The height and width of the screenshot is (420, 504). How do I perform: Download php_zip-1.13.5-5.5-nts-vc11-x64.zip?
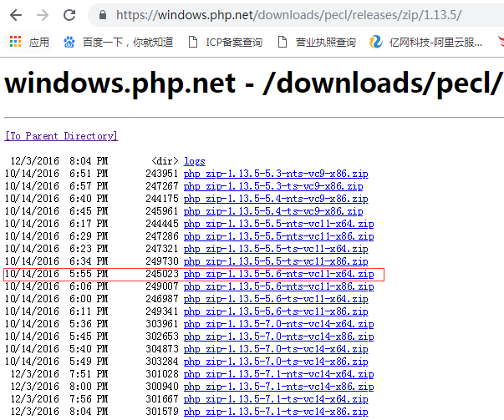point(278,224)
